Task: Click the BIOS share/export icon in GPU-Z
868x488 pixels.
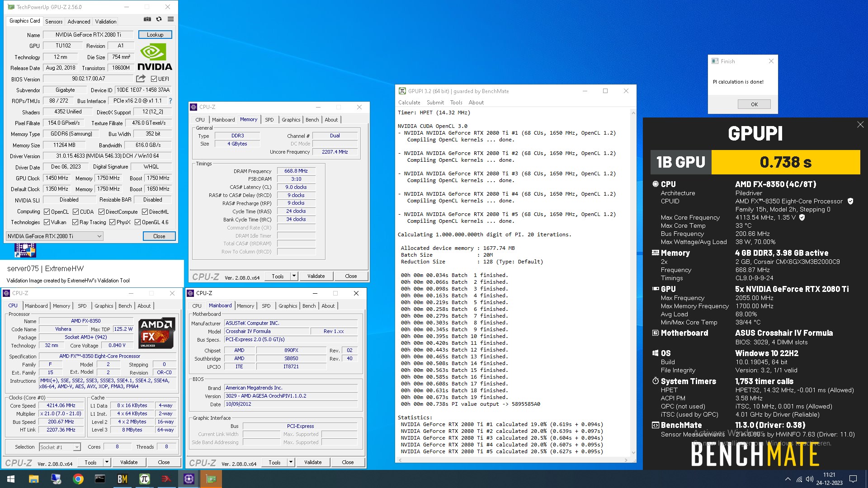Action: coord(141,79)
